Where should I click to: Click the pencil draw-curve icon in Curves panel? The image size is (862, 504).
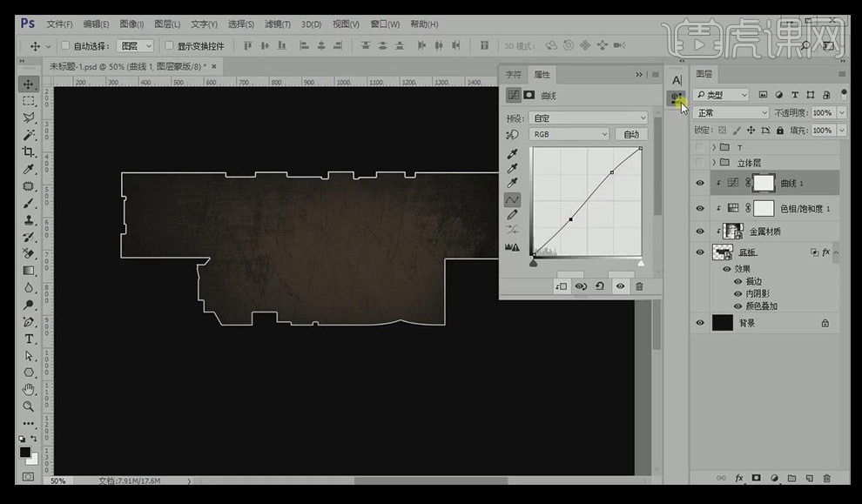click(513, 214)
